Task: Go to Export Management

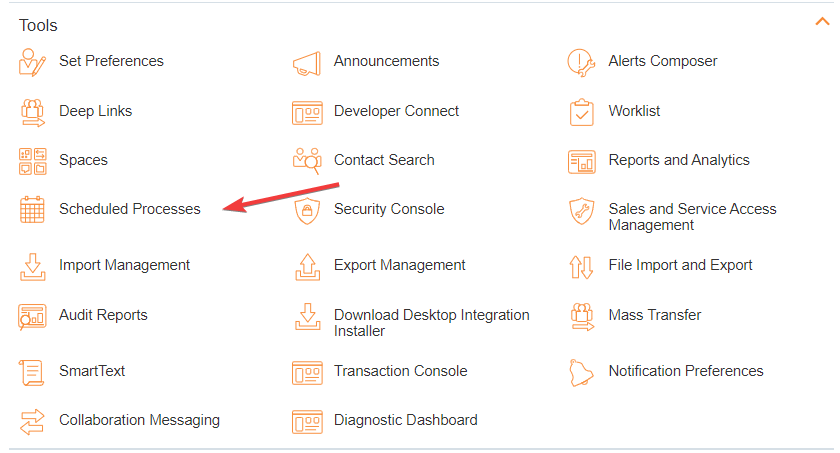Action: point(399,265)
